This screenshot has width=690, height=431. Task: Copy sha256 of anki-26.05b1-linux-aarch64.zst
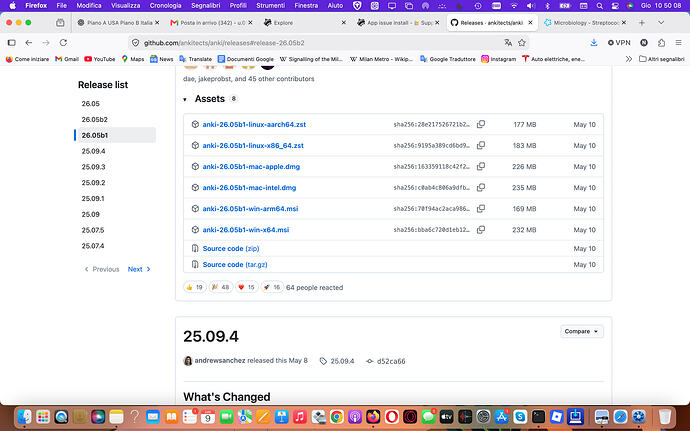coord(481,124)
